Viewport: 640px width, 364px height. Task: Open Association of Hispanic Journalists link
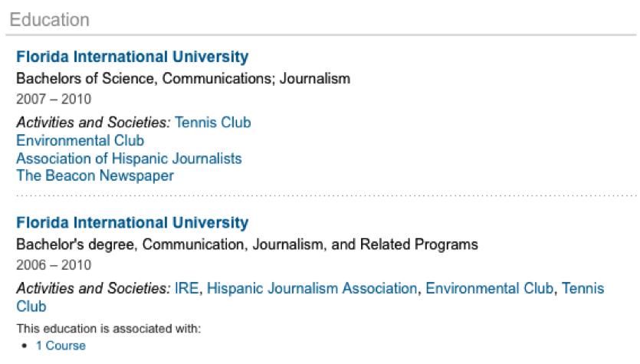[x=129, y=159]
